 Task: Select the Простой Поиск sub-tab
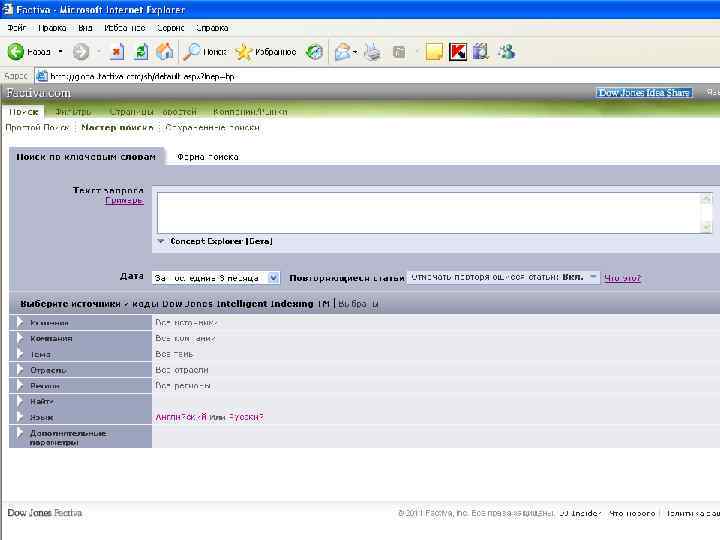[x=37, y=128]
